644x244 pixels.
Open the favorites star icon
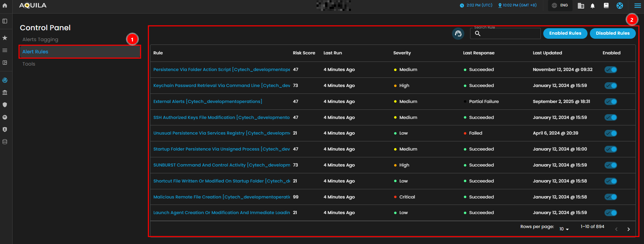pos(5,38)
